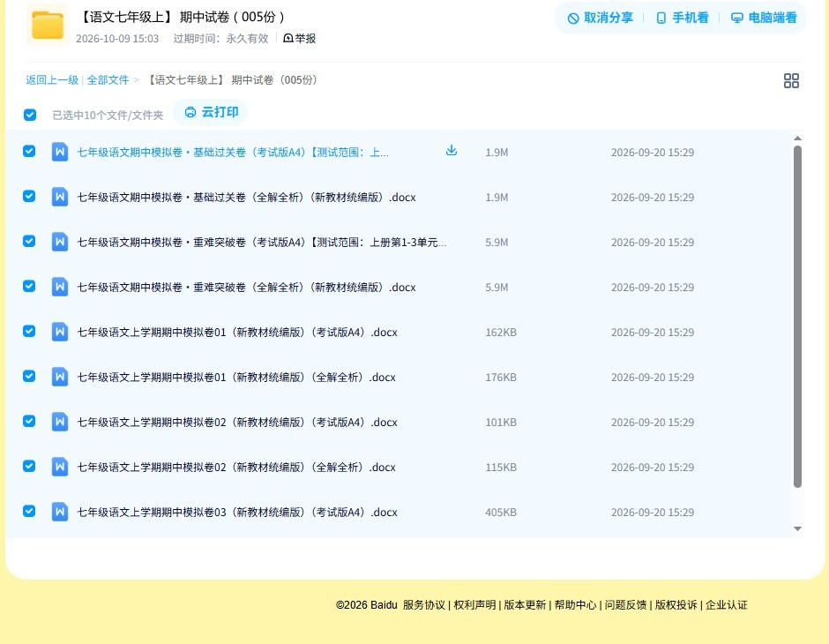Click the 过期时间: 永久有效 expiry text
The height and width of the screenshot is (644, 829).
[221, 39]
